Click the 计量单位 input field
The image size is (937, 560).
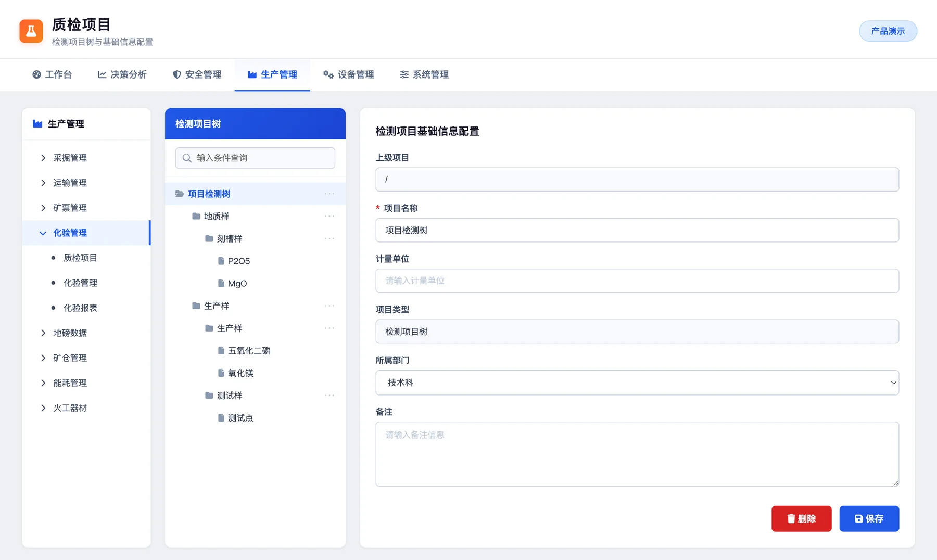[x=637, y=281]
